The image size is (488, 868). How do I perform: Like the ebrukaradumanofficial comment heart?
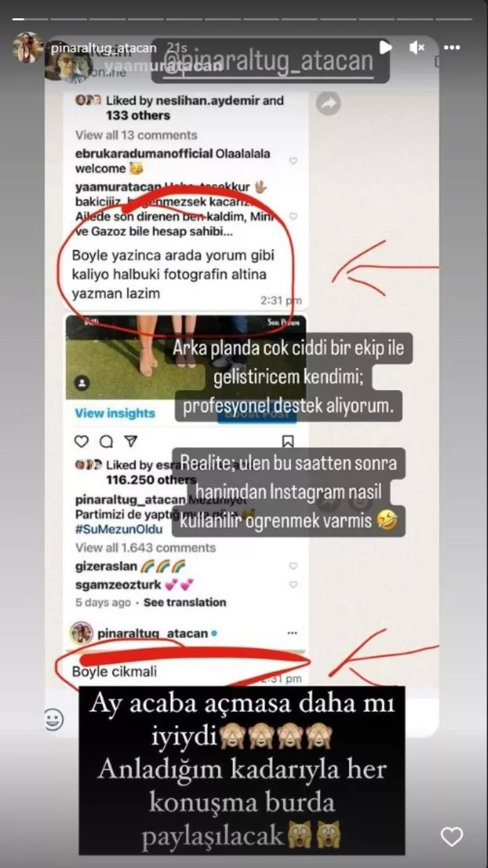pyautogui.click(x=293, y=160)
